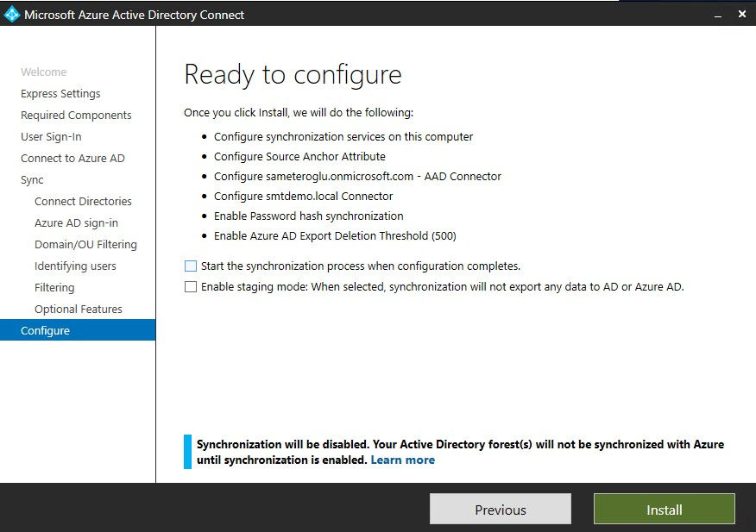Select the highlighted Configure step

coord(78,330)
